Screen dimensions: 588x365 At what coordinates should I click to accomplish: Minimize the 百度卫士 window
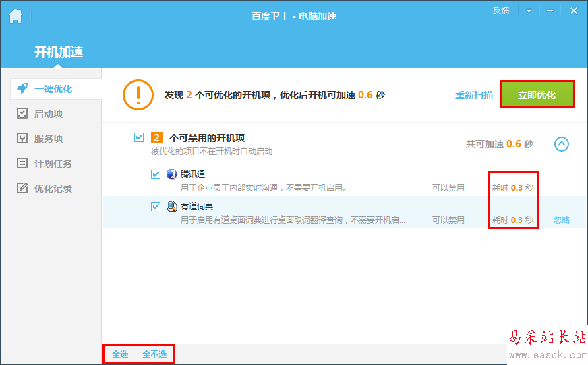click(x=550, y=11)
